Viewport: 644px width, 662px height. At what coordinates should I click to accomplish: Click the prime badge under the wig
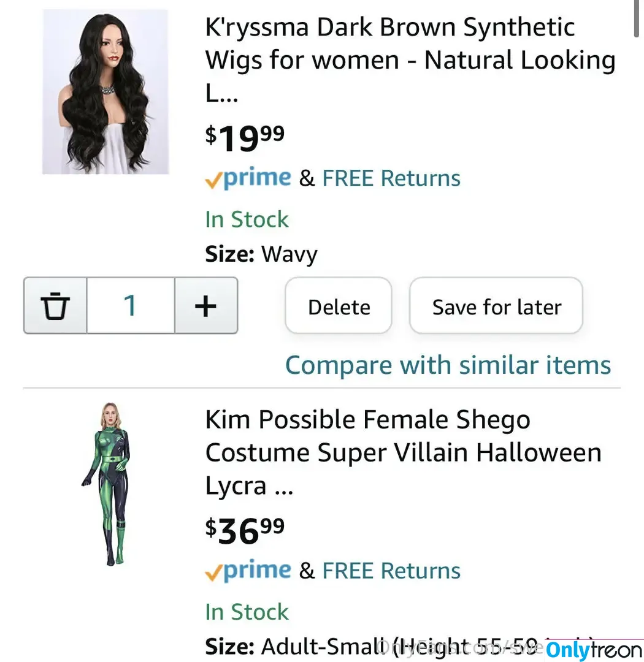(248, 178)
